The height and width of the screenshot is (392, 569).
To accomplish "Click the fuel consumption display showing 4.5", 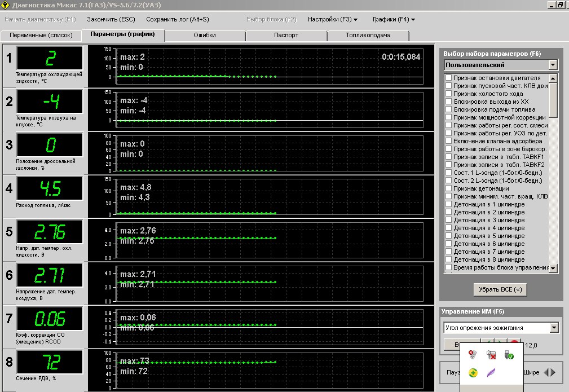I will point(50,188).
